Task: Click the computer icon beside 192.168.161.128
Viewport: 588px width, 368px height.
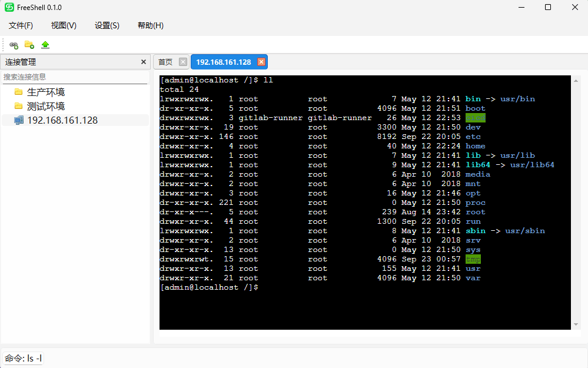Action: (19, 120)
